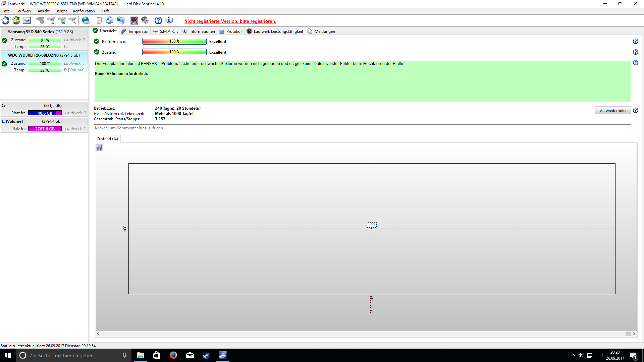Click the globe with disk toolbar icon
The height and width of the screenshot is (362, 644).
(x=86, y=20)
